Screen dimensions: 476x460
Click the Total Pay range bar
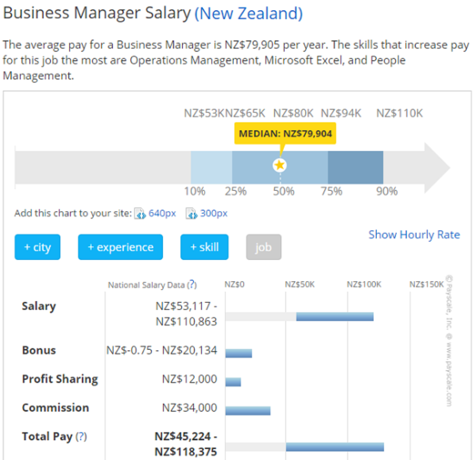(335, 447)
